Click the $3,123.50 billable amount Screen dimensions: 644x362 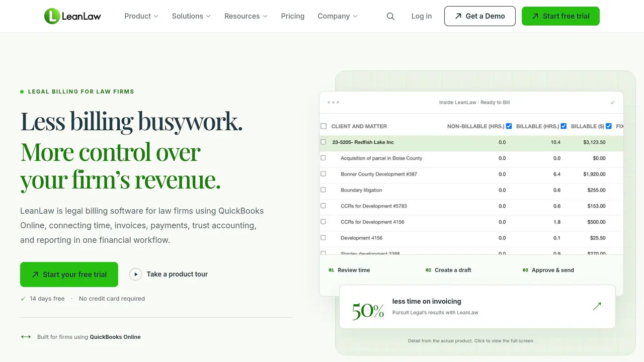(595, 142)
